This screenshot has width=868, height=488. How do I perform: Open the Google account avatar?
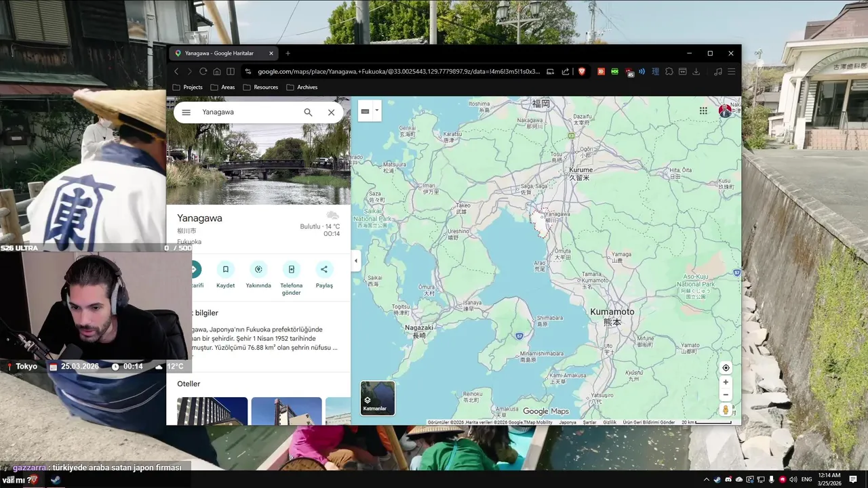click(x=725, y=110)
